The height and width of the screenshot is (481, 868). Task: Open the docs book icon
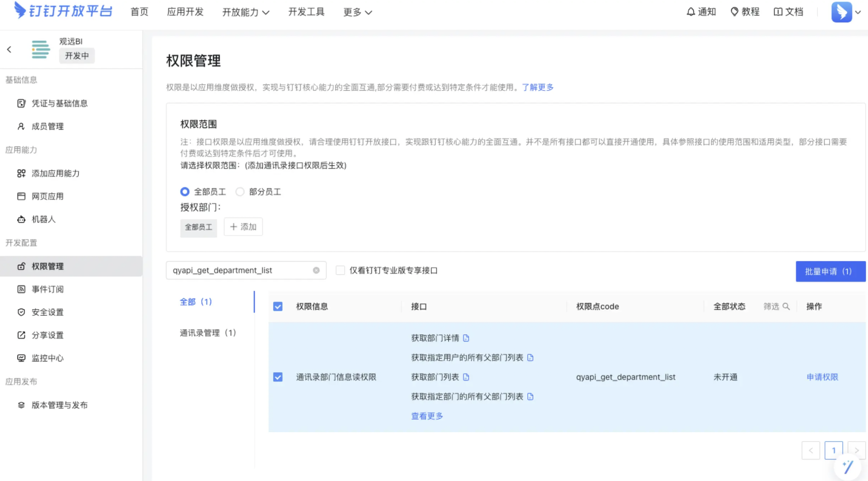point(778,12)
